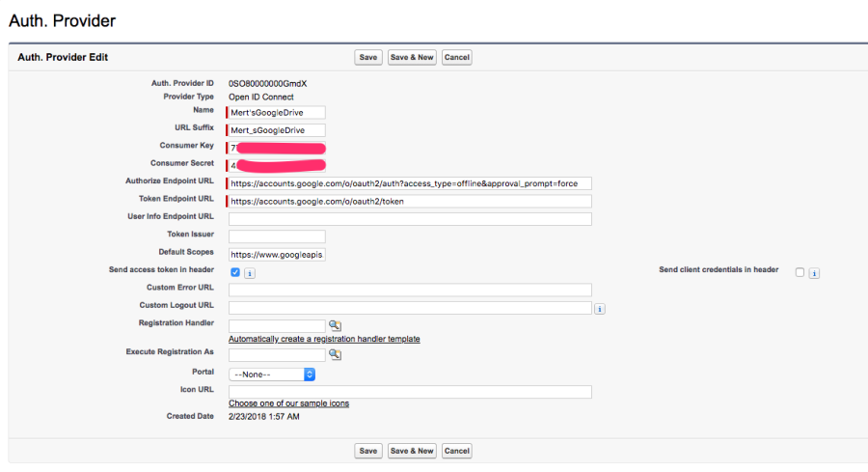Open automatically create registration handler template link
Image resolution: width=868 pixels, height=472 pixels.
click(x=324, y=339)
